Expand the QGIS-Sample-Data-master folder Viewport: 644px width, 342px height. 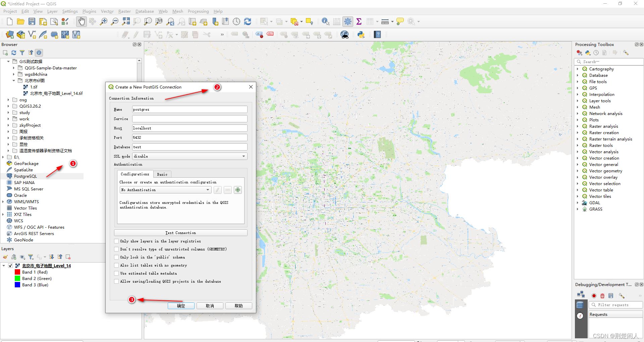click(14, 68)
